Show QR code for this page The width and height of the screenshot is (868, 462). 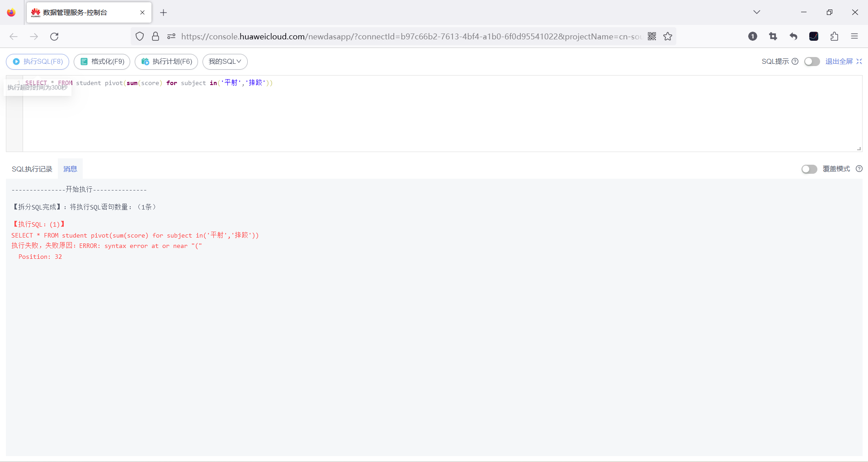tap(652, 37)
